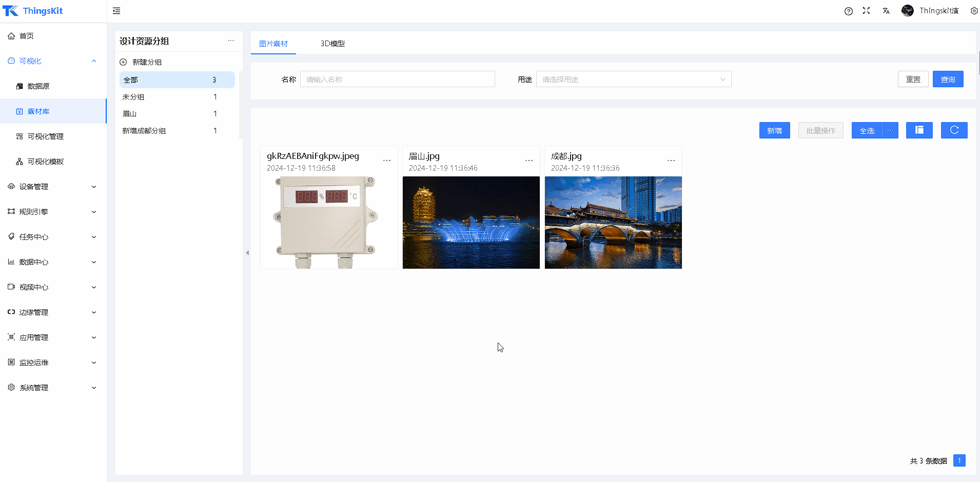Switch to the 3D模型 tab
The image size is (980, 482).
click(x=332, y=44)
